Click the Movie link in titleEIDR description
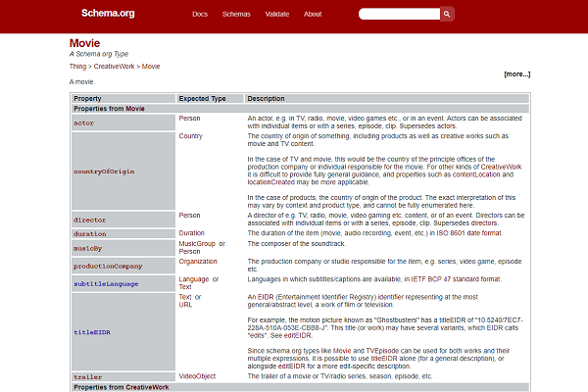588x392 pixels. 342,351
